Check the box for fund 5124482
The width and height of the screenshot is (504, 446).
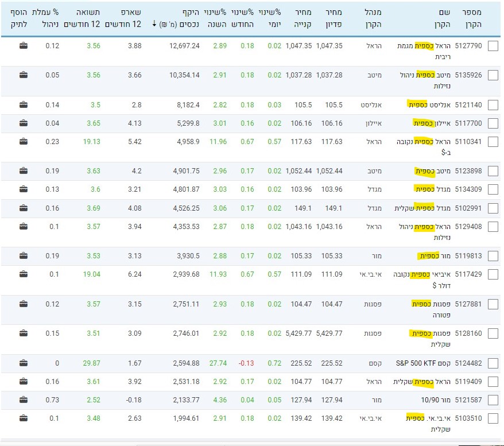493,363
